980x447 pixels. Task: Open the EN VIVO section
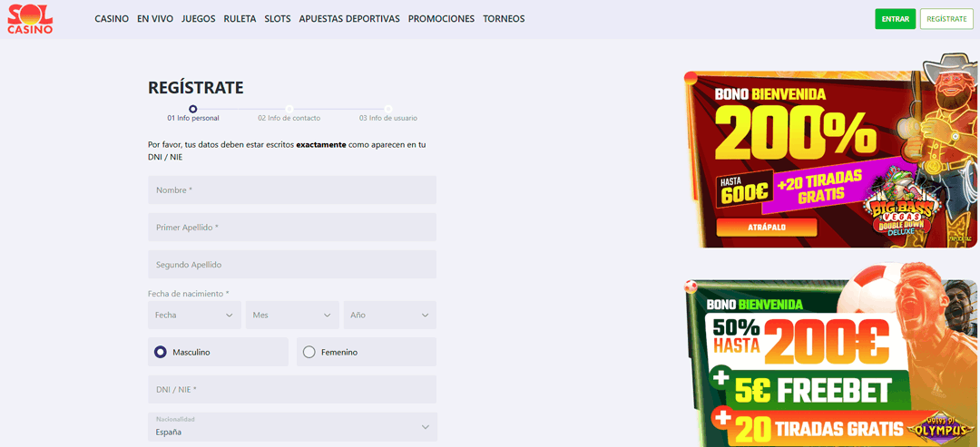pyautogui.click(x=155, y=19)
